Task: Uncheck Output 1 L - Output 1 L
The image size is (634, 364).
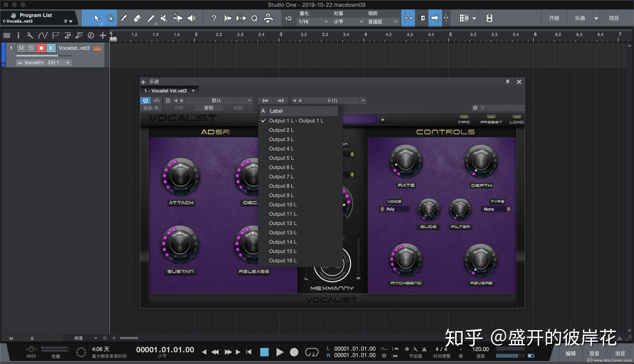Action: [264, 121]
